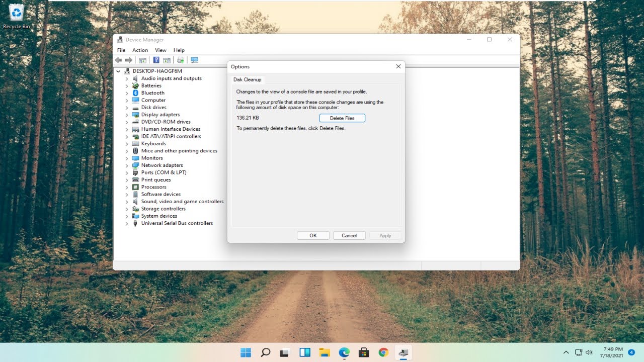Screen dimensions: 644x362
Task: Expand the Display adapters node
Action: [x=127, y=115]
